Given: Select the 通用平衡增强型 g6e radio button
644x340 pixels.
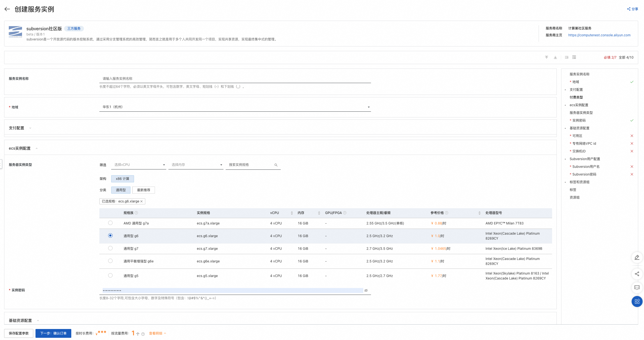Looking at the screenshot, I should click(110, 261).
